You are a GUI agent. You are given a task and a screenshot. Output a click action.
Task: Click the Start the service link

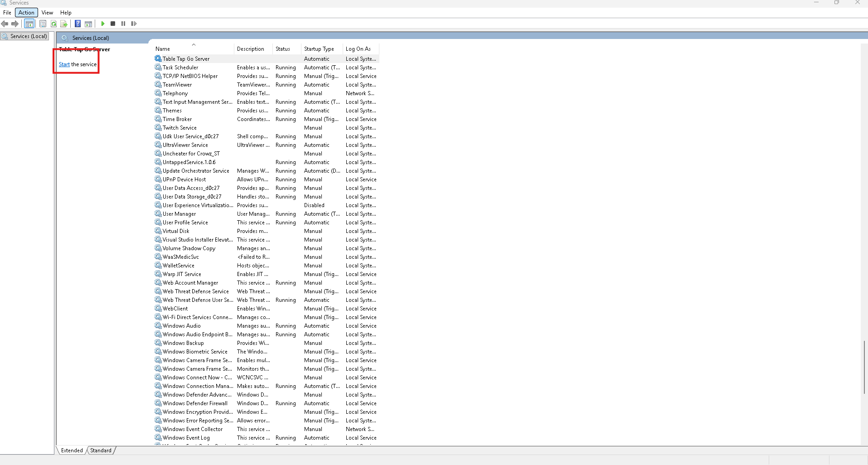click(64, 64)
